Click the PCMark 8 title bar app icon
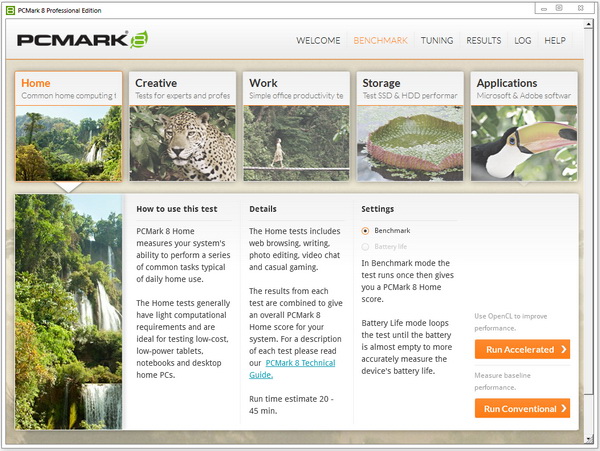The height and width of the screenshot is (451, 600). 11,10
